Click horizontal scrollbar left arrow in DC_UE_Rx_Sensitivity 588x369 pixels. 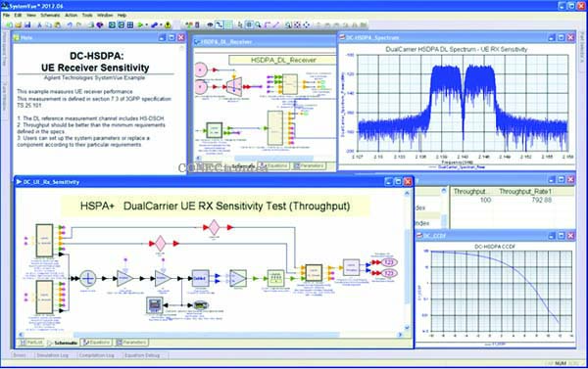21,335
